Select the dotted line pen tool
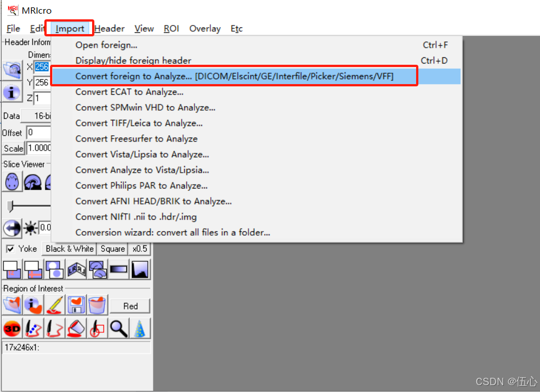The height and width of the screenshot is (392, 540). pyautogui.click(x=34, y=329)
